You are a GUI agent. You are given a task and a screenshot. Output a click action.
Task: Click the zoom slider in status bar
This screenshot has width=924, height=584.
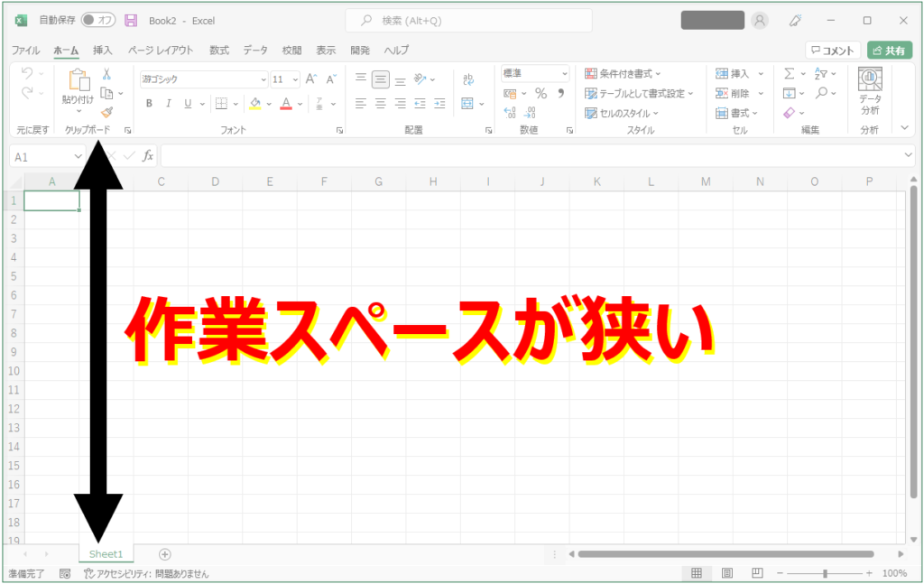point(824,573)
